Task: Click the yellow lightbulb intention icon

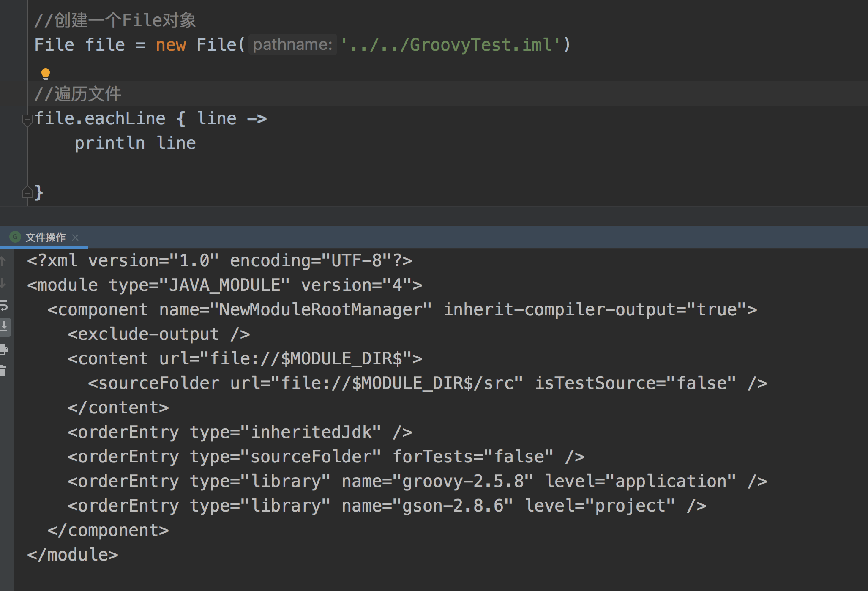Action: point(46,74)
